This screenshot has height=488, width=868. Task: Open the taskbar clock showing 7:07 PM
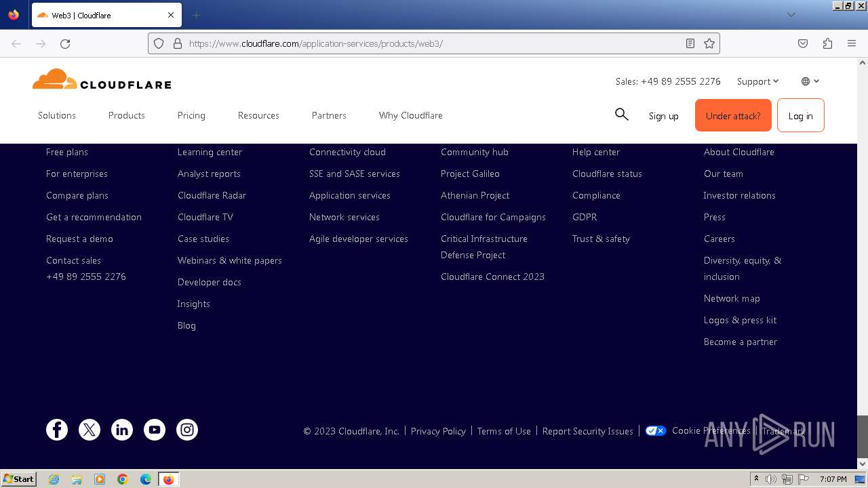pyautogui.click(x=833, y=479)
